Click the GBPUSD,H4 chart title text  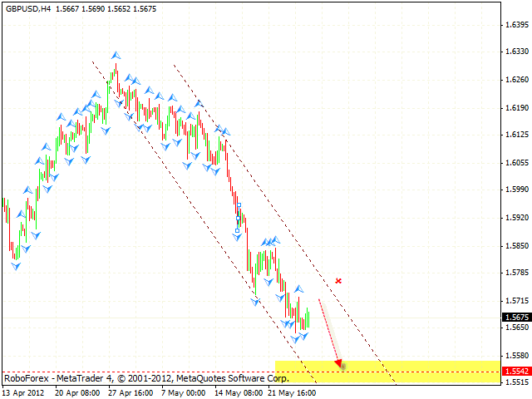pyautogui.click(x=27, y=8)
